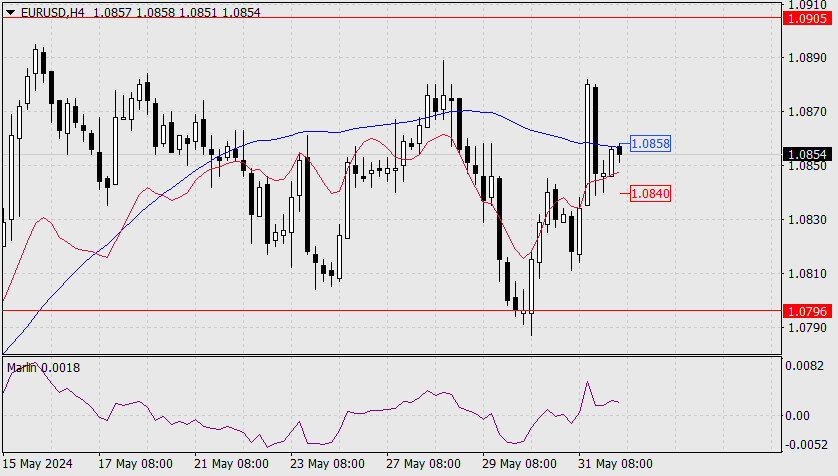Screen dimensions: 838x476
Task: Click the 0.0082 oscillator scale label
Action: 804,365
